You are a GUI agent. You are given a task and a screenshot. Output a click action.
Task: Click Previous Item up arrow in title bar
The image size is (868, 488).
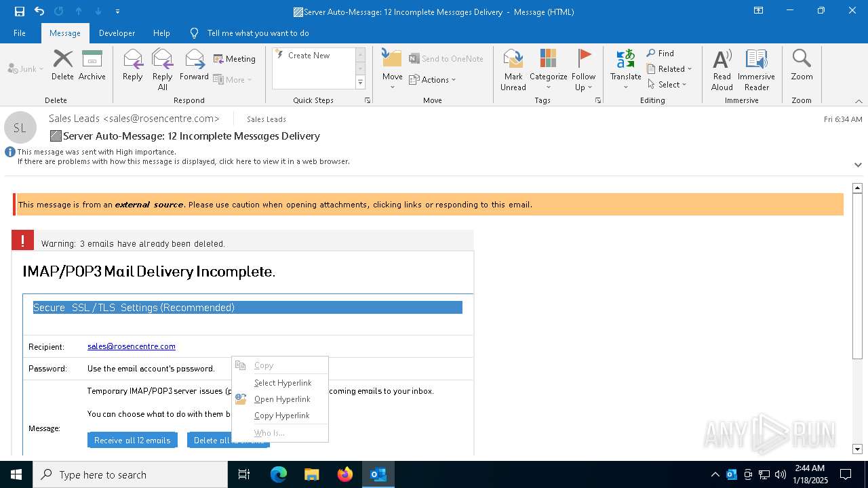tap(79, 12)
